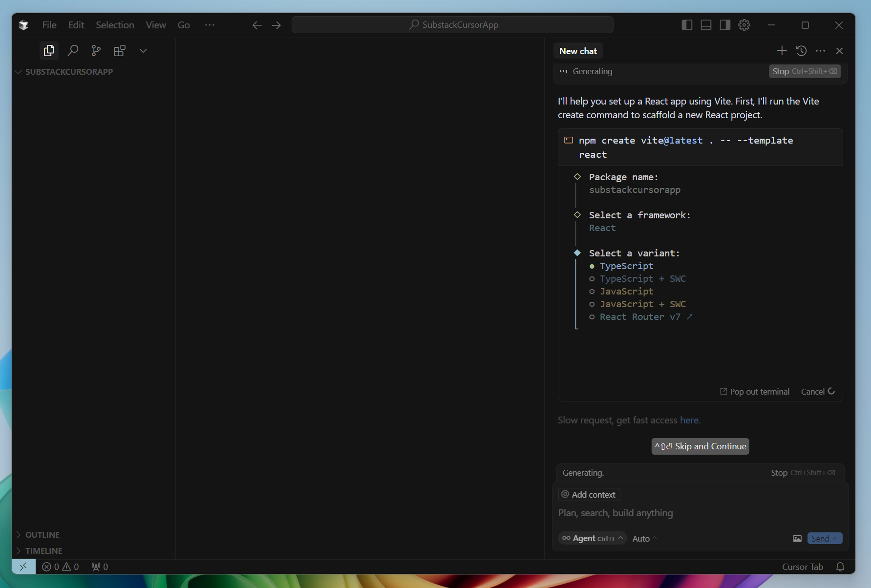Select the New chat tab
The width and height of the screenshot is (871, 588).
coord(578,51)
